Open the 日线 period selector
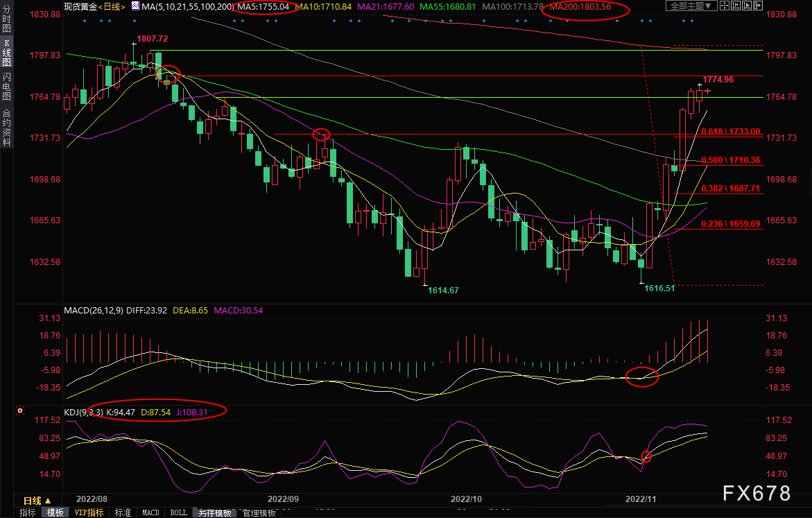The image size is (812, 518). click(37, 500)
